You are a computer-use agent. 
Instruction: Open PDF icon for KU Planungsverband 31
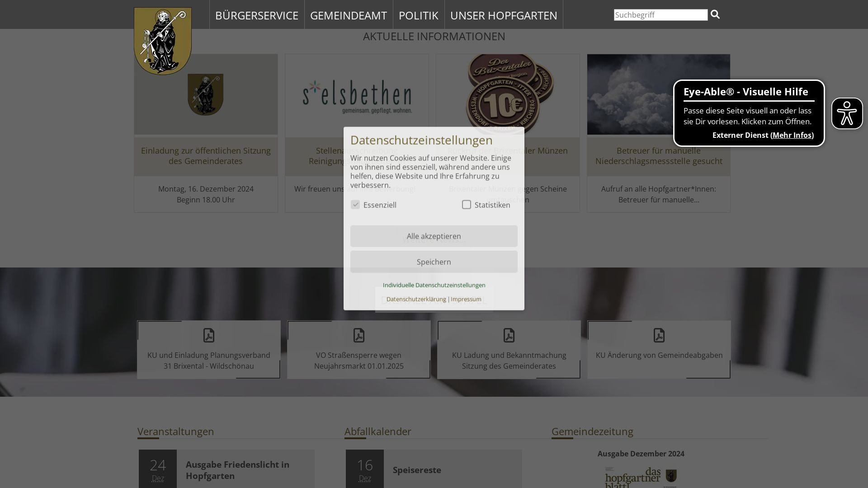pyautogui.click(x=209, y=335)
